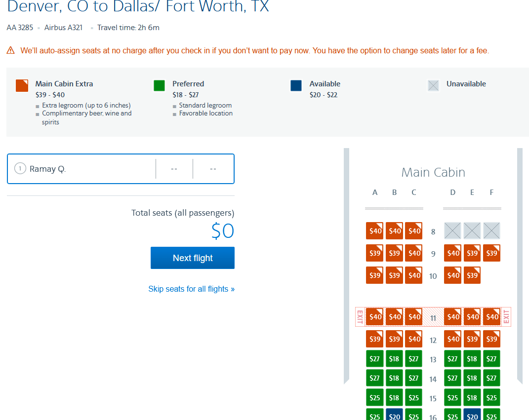Select Preferred seat 13B for $18
The image size is (529, 420).
click(x=394, y=359)
